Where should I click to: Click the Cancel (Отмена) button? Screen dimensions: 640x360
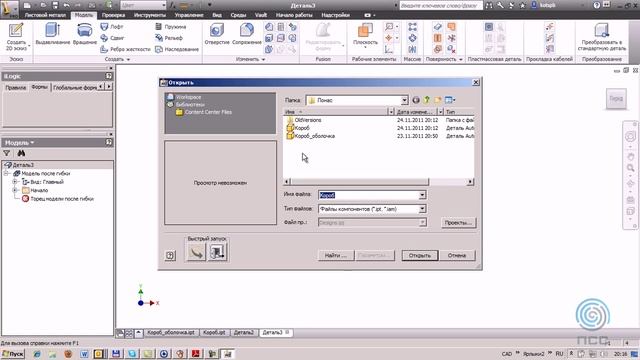coord(457,256)
